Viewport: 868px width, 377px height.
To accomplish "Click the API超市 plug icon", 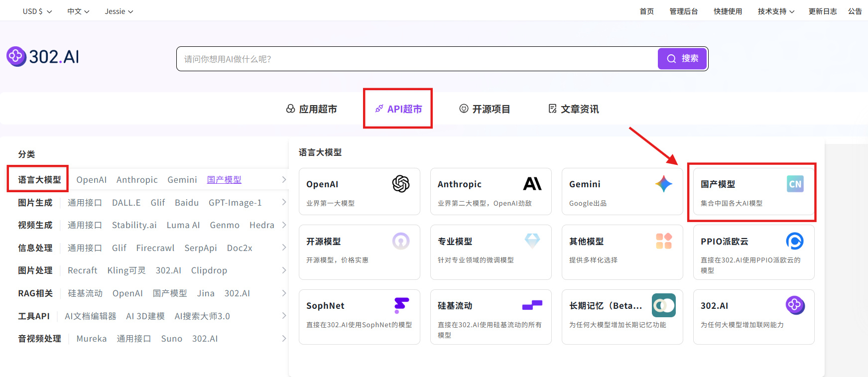I will tap(379, 109).
